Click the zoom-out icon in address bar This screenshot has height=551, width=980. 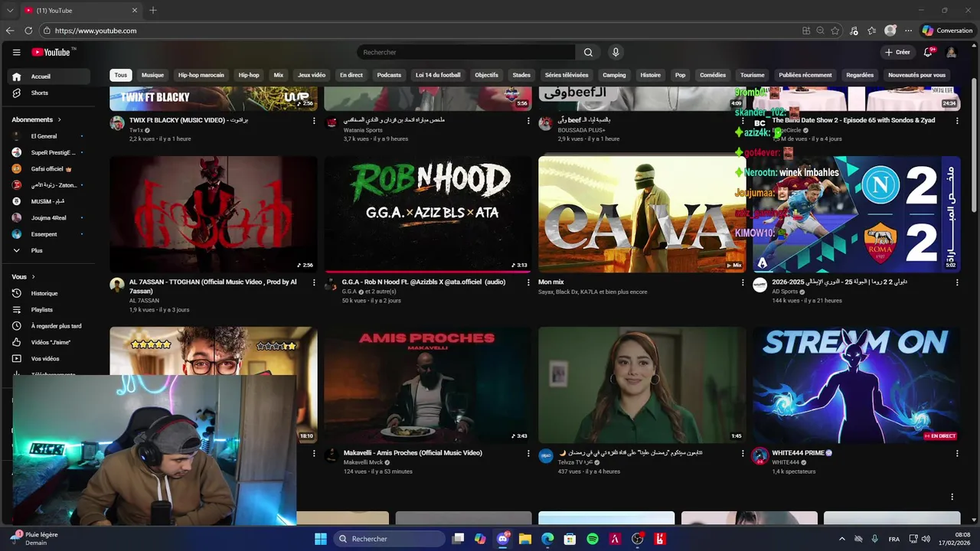coord(820,31)
